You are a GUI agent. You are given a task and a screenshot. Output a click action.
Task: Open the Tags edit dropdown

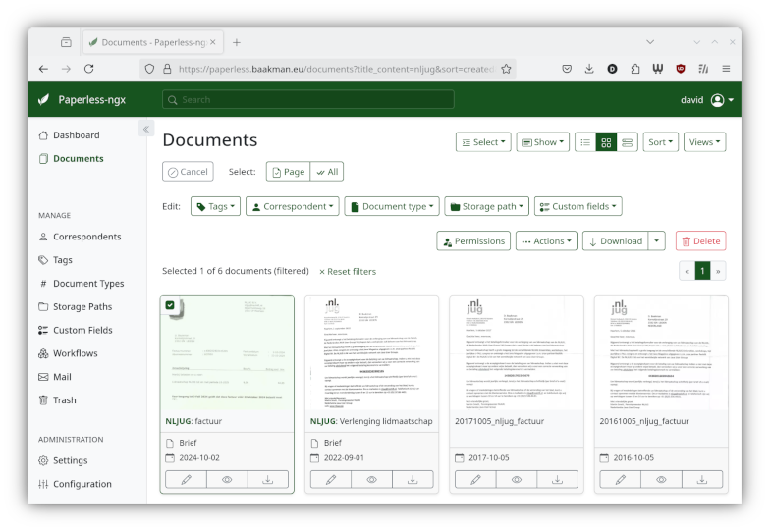(x=215, y=207)
